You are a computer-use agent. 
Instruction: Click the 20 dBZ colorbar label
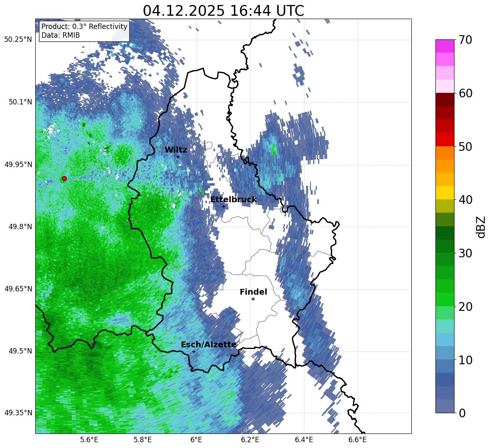(x=465, y=307)
